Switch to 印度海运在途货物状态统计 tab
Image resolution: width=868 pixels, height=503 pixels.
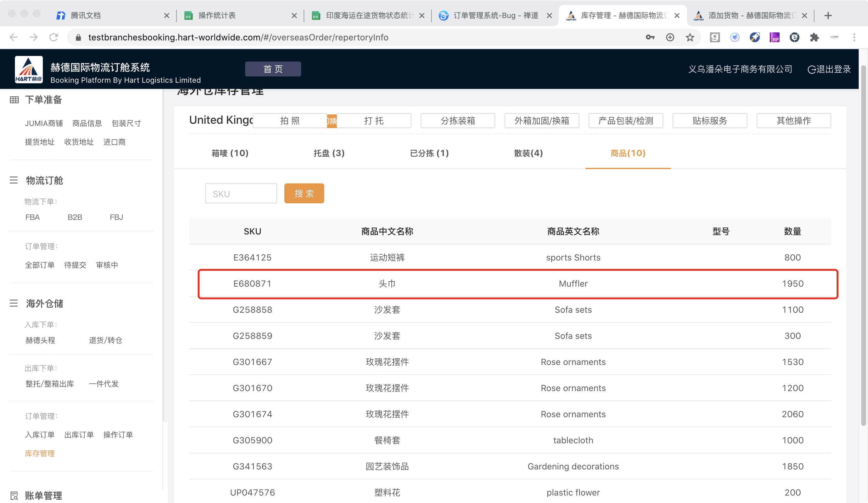(x=367, y=16)
